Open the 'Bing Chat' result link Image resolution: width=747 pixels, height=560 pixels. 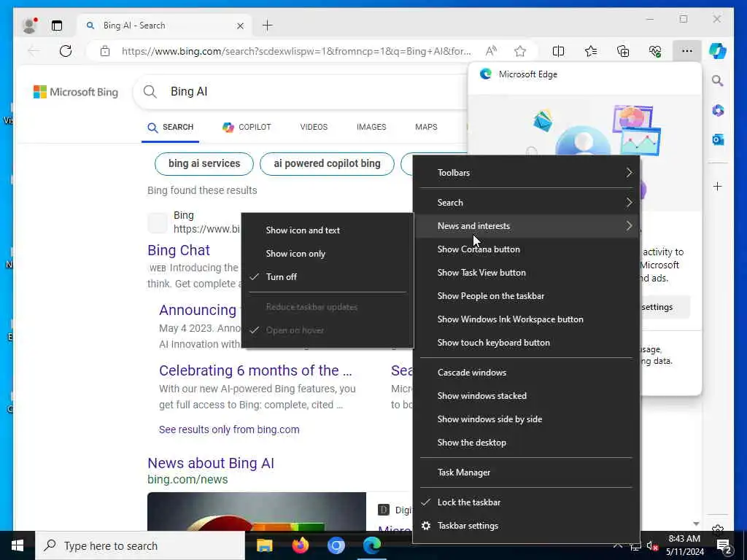coord(179,250)
